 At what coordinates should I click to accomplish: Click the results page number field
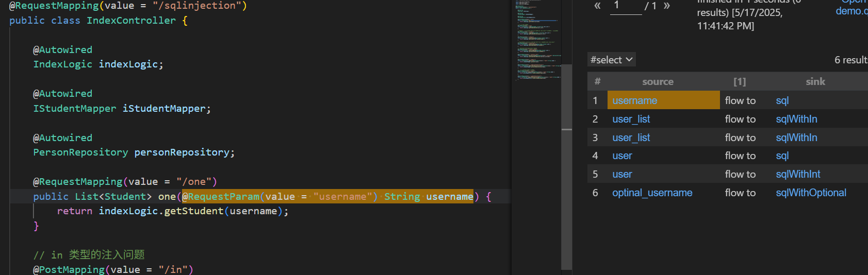coord(626,6)
